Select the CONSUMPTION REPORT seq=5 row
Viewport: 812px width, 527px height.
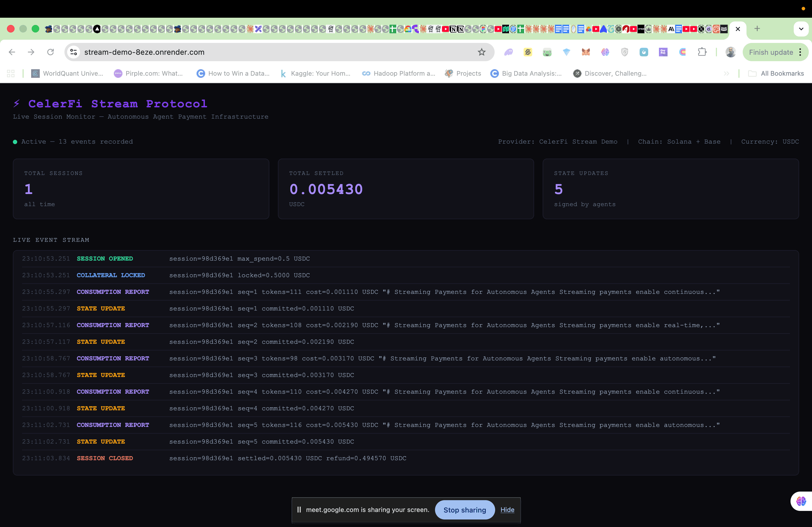[406, 425]
